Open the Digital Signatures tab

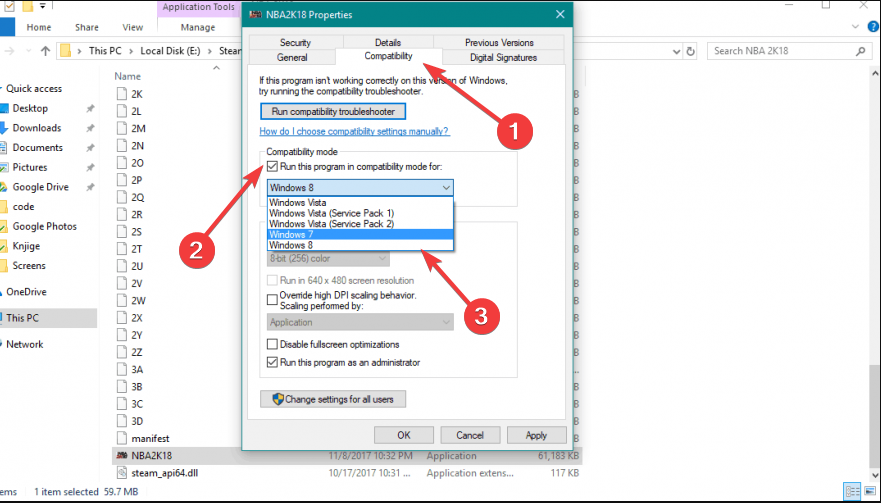tap(503, 57)
